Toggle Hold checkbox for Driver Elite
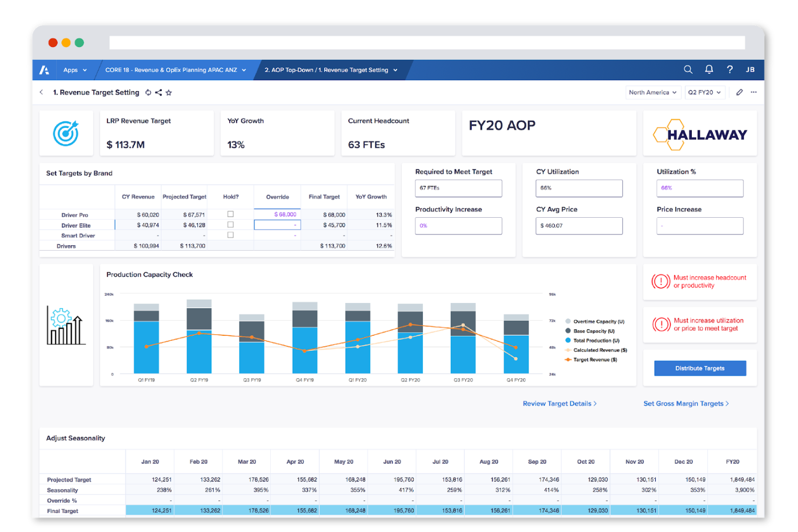 tap(230, 224)
